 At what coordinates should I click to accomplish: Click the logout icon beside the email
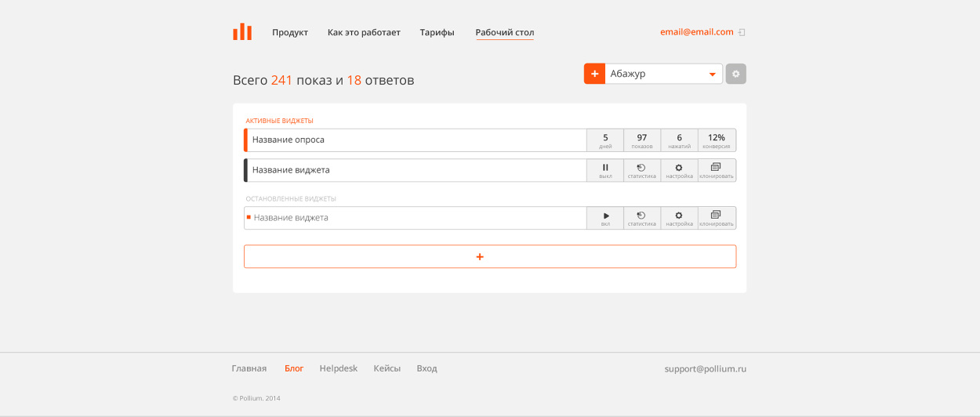pyautogui.click(x=742, y=32)
